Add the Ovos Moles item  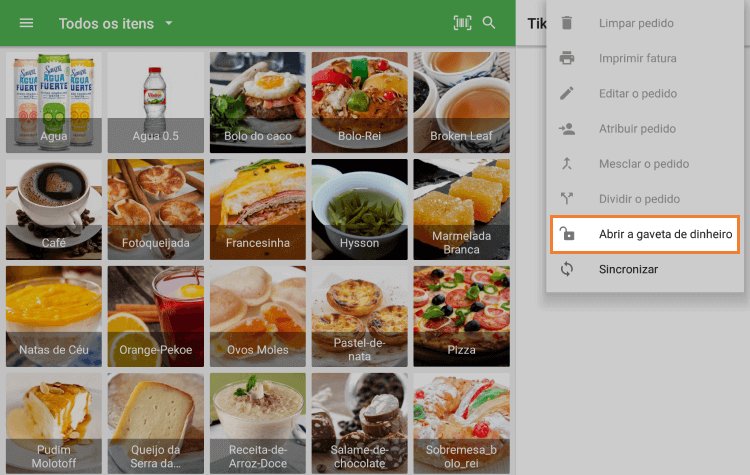click(x=258, y=317)
